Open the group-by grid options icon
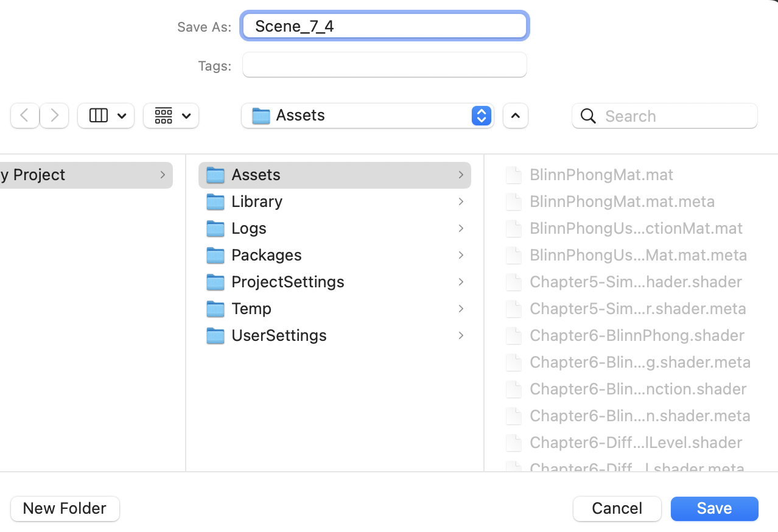This screenshot has height=532, width=778. (164, 116)
